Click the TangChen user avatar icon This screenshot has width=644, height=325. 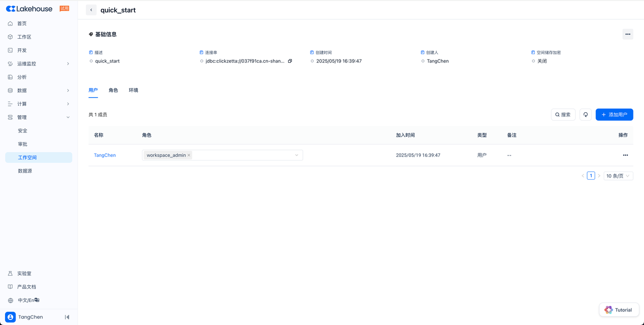10,317
